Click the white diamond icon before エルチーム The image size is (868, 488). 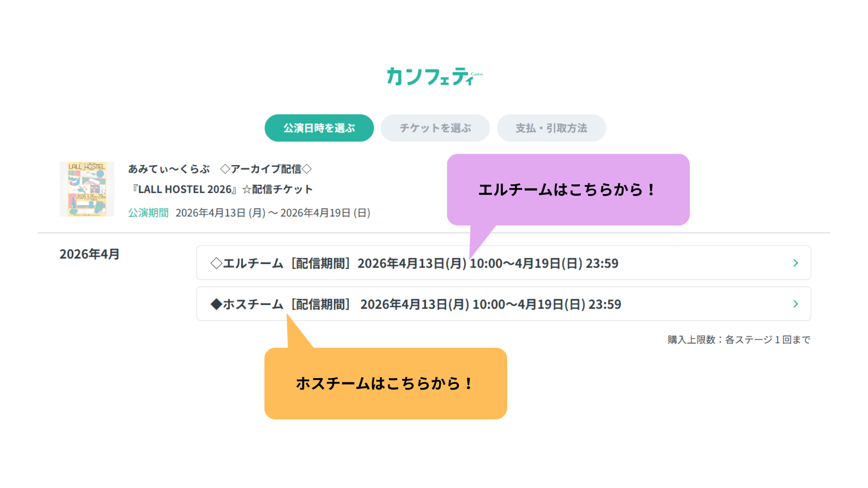(216, 263)
